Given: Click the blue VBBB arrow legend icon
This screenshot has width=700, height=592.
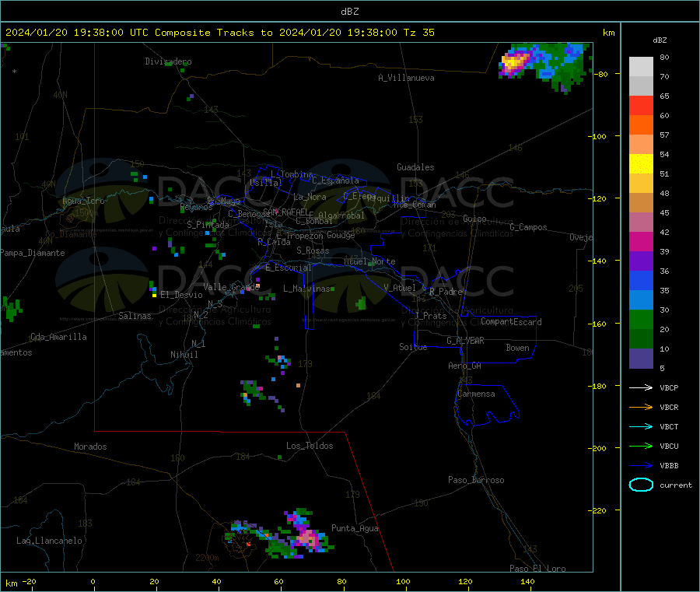Looking at the screenshot, I should pos(641,465).
